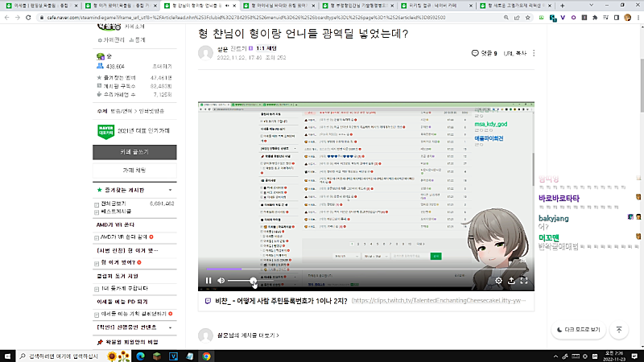This screenshot has width=644, height=362.
Task: Click the Naver 대표카페 green badge
Action: [105, 132]
